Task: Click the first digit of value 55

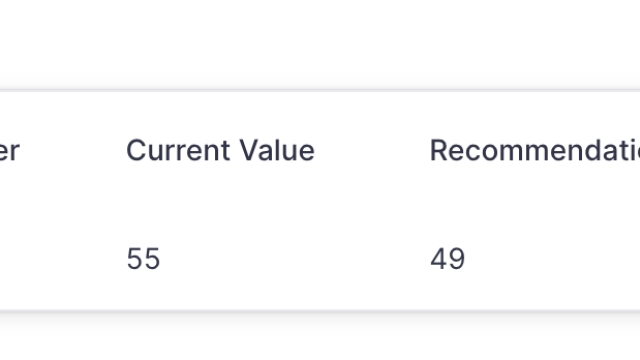Action: [x=135, y=258]
